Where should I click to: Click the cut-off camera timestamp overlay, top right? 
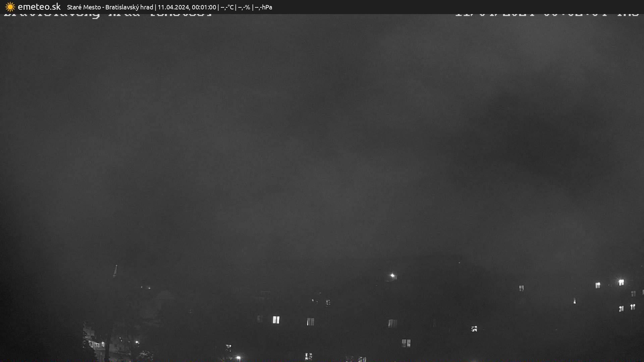point(547,15)
